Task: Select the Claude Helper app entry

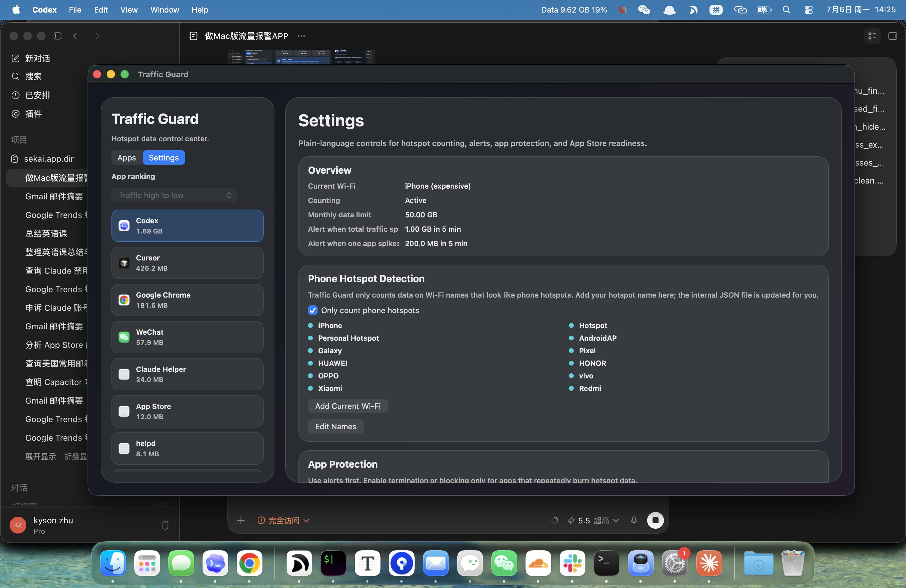Action: click(x=187, y=374)
